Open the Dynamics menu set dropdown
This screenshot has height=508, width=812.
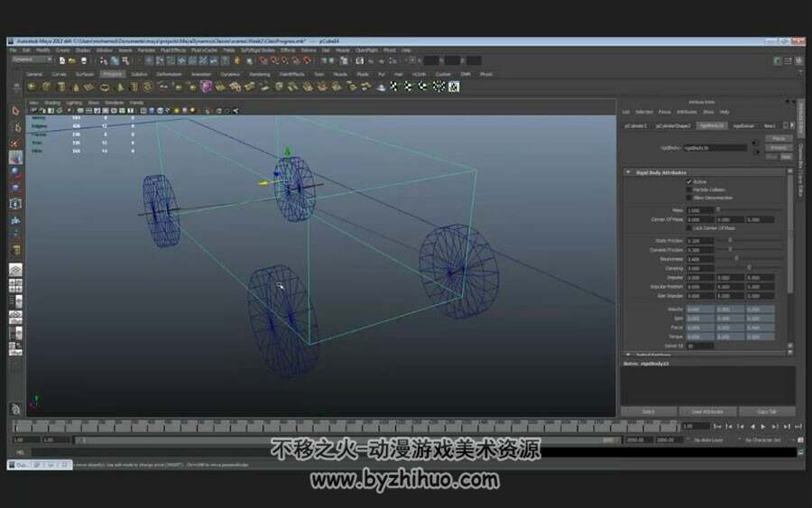32,60
